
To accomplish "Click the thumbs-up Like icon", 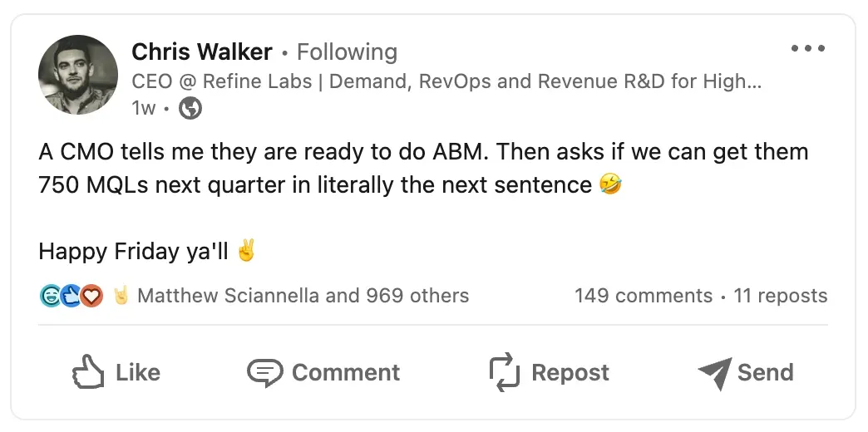I will [x=88, y=373].
